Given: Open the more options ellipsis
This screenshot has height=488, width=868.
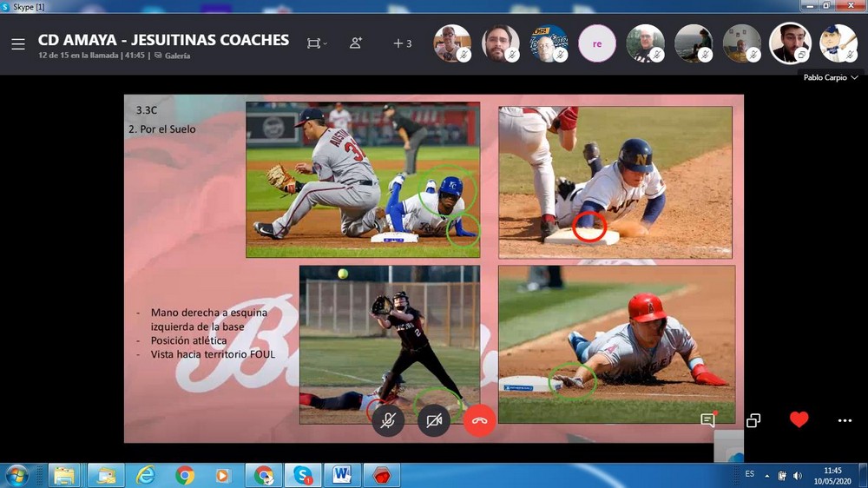Looking at the screenshot, I should [845, 420].
